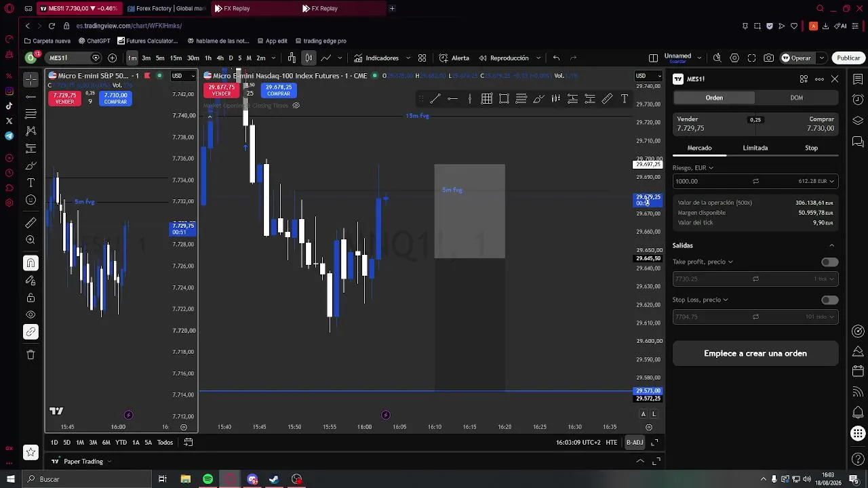The height and width of the screenshot is (488, 868).
Task: Enable the Take profit switch
Action: pos(829,262)
